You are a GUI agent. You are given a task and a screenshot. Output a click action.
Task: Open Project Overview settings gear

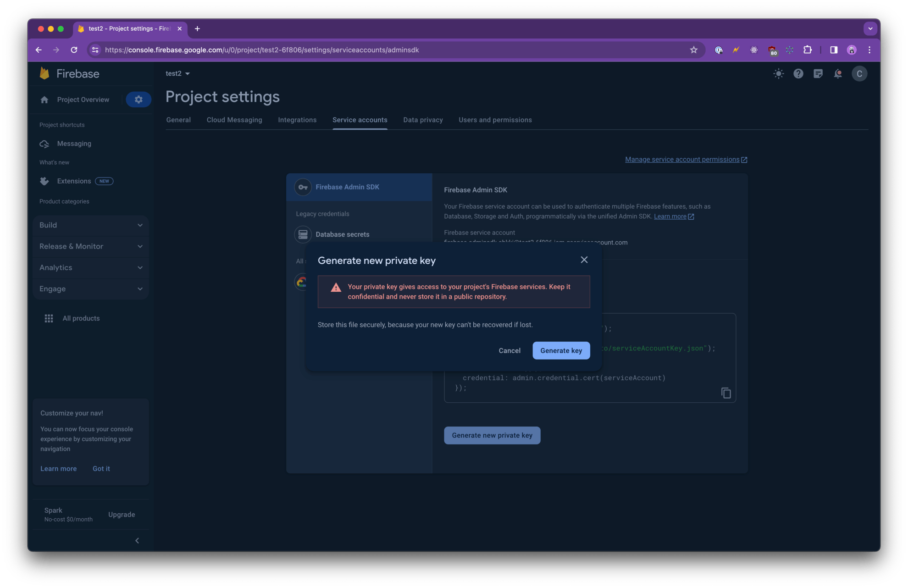(x=138, y=100)
